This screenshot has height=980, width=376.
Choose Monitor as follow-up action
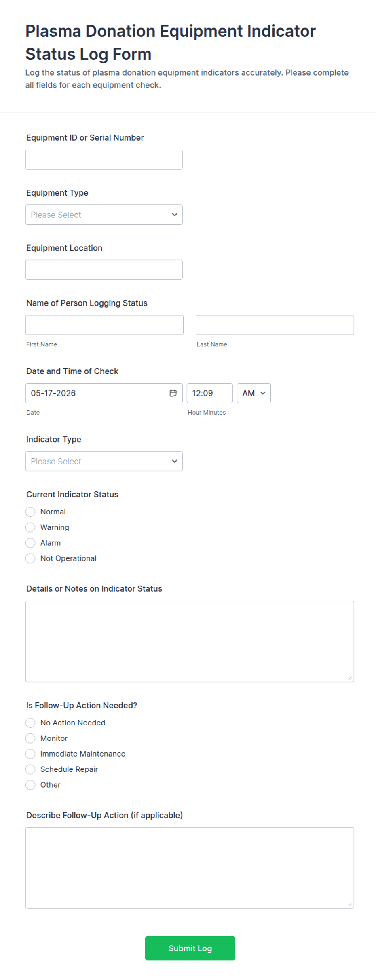click(30, 738)
